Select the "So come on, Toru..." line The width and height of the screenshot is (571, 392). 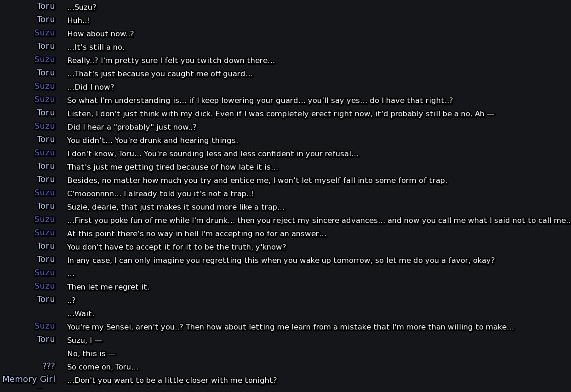pyautogui.click(x=103, y=367)
